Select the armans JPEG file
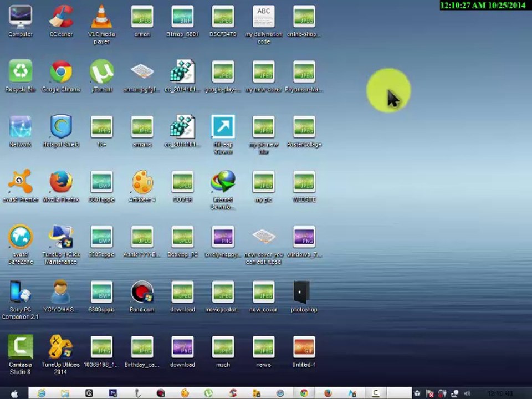This screenshot has height=399, width=532. pos(142,131)
